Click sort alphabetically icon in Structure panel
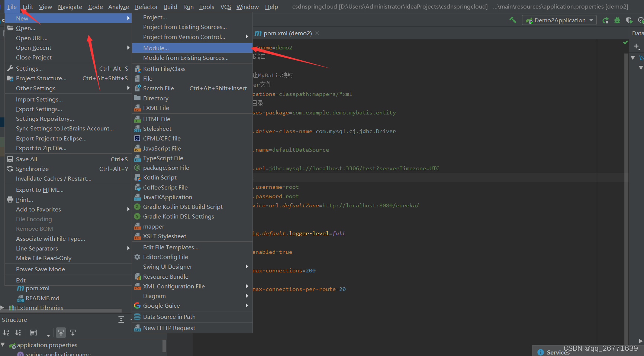This screenshot has width=644, height=356. click(x=6, y=333)
